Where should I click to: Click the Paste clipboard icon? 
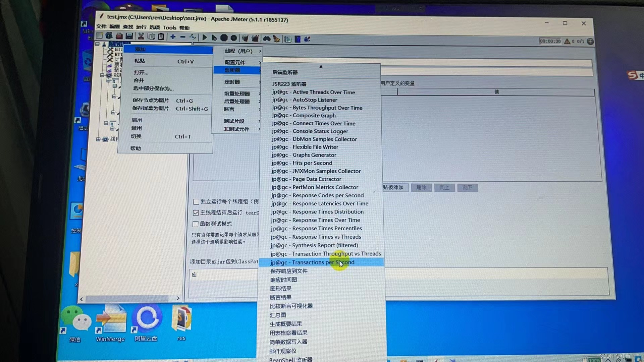[161, 37]
